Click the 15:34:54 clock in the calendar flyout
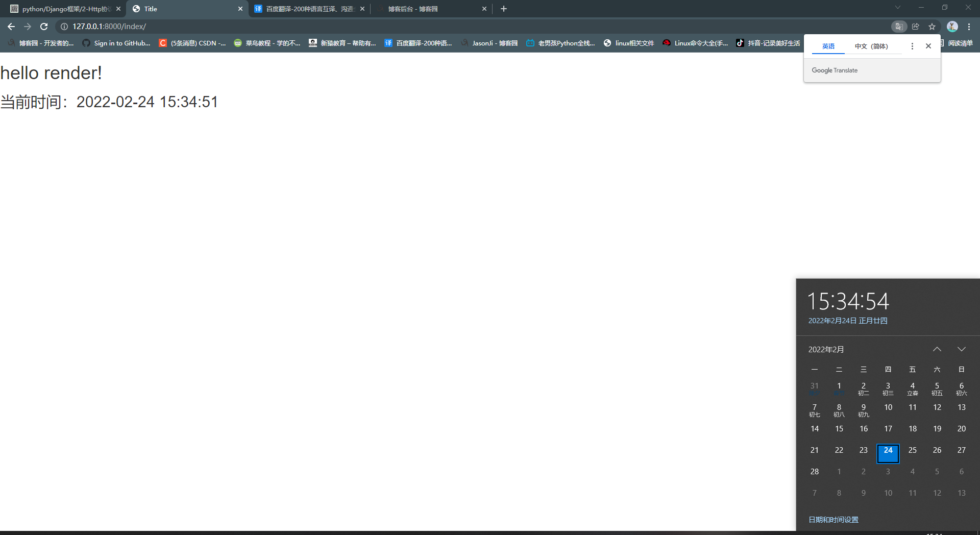The height and width of the screenshot is (535, 980). (x=848, y=301)
